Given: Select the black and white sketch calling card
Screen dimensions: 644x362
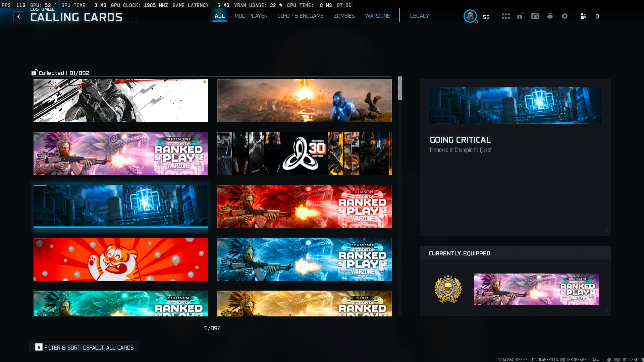Looking at the screenshot, I should [x=121, y=101].
